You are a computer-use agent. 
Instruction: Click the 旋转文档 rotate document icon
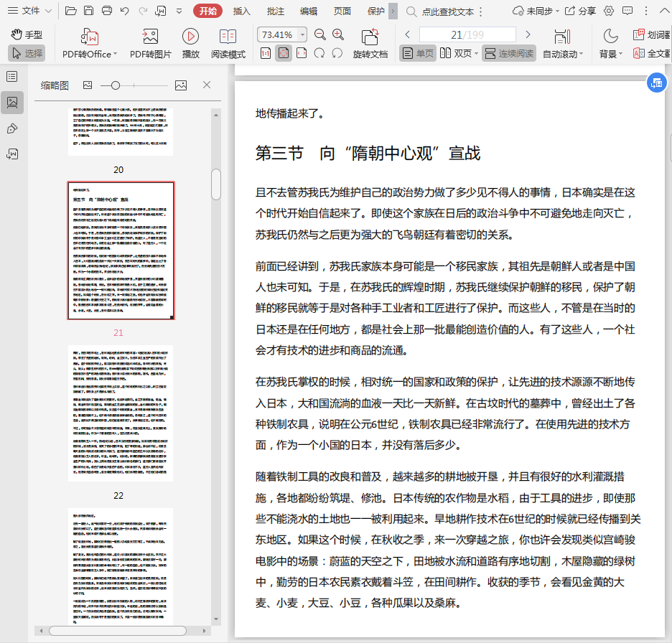tap(370, 37)
